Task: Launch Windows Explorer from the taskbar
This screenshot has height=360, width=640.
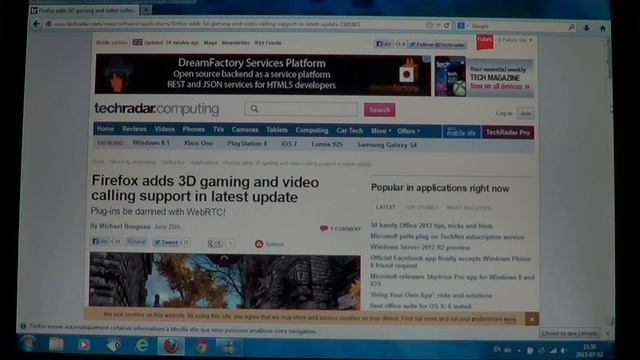Action: pos(56,344)
